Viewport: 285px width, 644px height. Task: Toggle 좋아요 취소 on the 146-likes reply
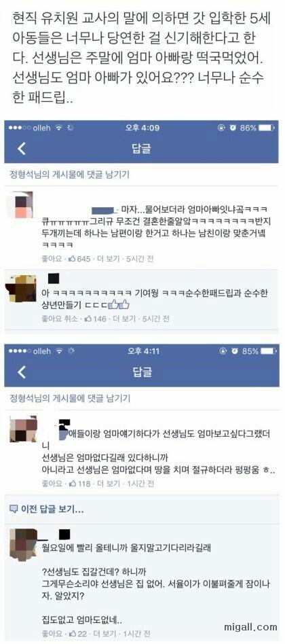(x=60, y=319)
